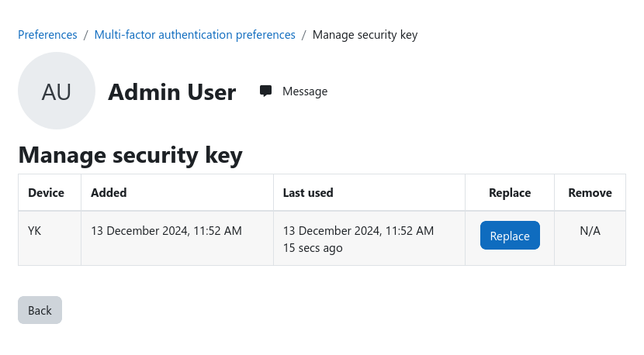
Task: Click the Message link text
Action: 305,91
